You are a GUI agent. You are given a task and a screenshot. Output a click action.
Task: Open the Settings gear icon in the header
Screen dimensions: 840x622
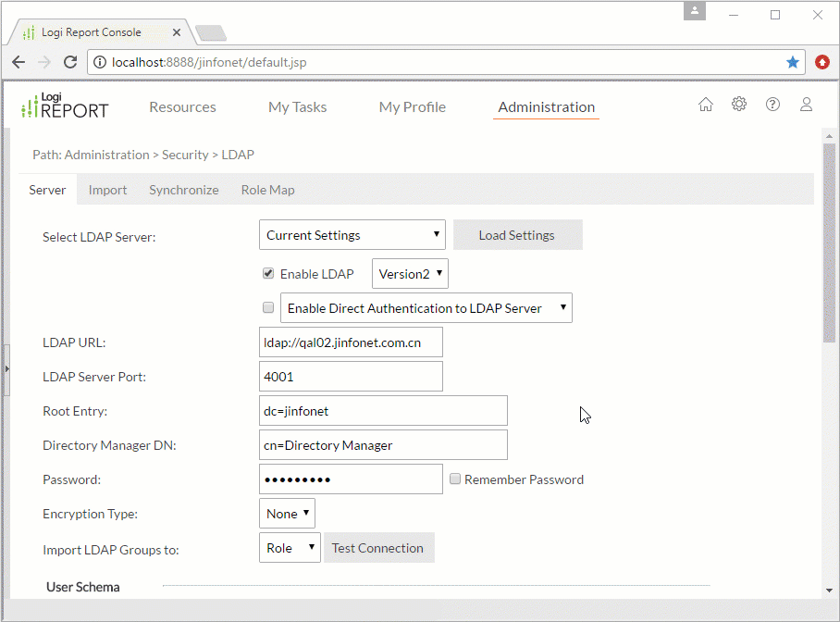[739, 104]
